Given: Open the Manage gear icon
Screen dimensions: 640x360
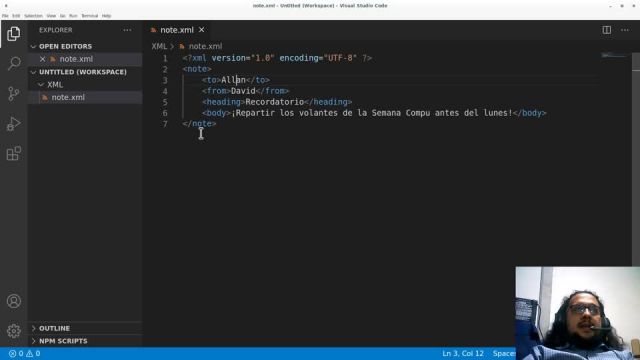Looking at the screenshot, I should (13, 331).
